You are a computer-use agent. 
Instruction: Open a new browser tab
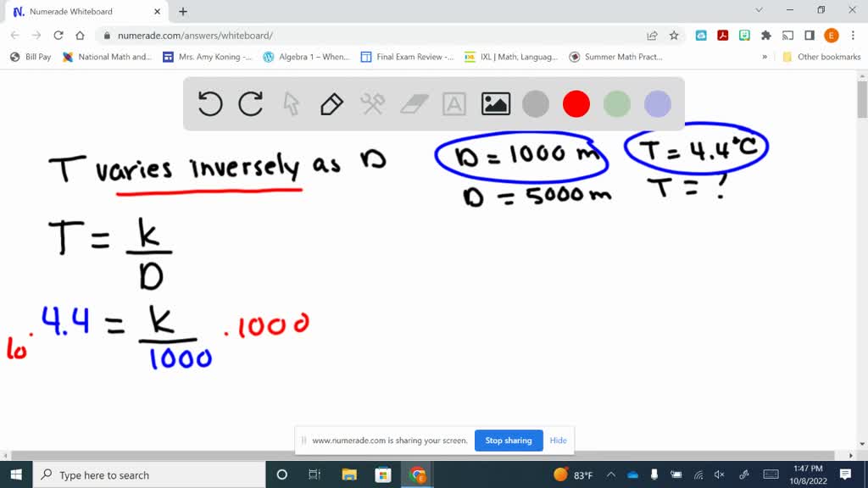click(181, 13)
